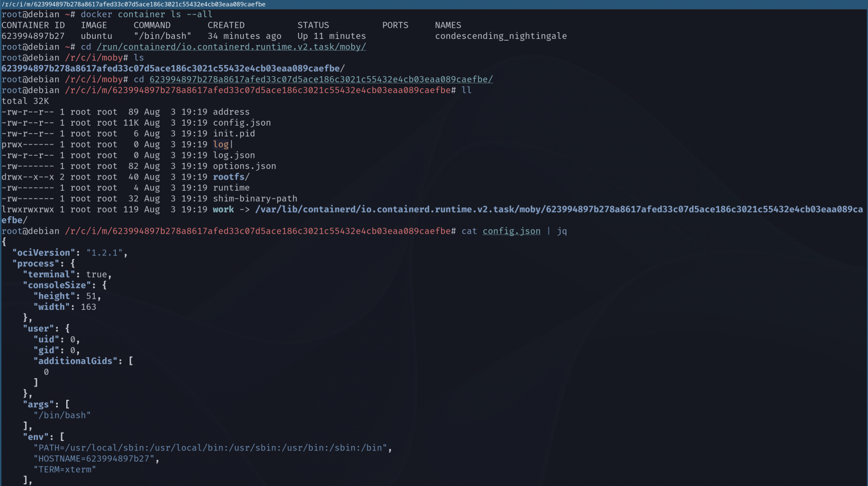Click the width value 163
Viewport: 868px width, 486px height.
tap(88, 307)
